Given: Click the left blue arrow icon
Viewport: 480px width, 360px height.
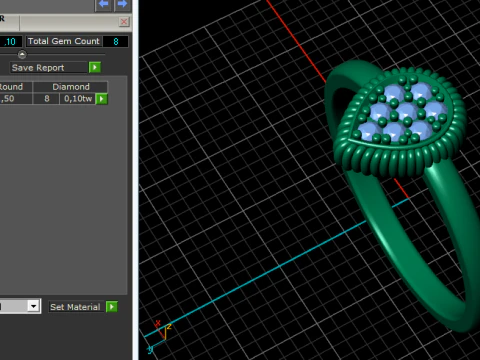Looking at the screenshot, I should (x=103, y=5).
